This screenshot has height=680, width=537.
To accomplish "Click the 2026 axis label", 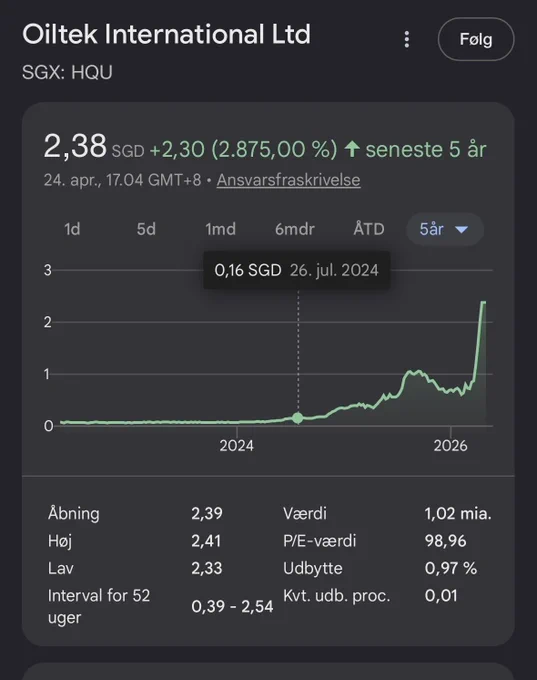I will click(451, 446).
